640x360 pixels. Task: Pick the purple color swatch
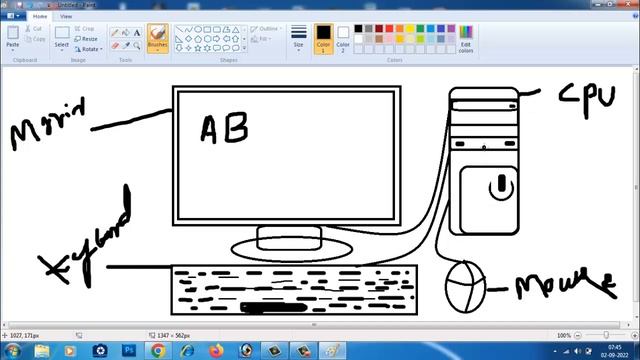pyautogui.click(x=451, y=29)
